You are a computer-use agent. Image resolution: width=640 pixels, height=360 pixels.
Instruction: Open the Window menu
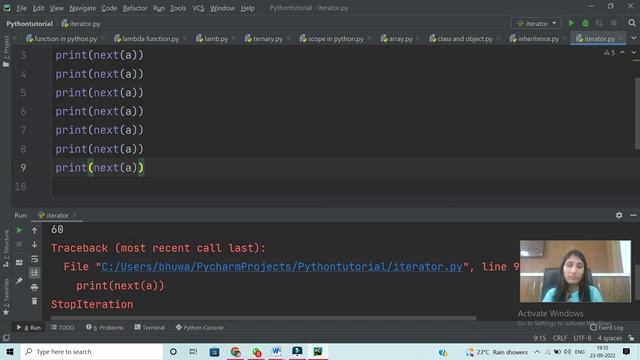pos(222,8)
